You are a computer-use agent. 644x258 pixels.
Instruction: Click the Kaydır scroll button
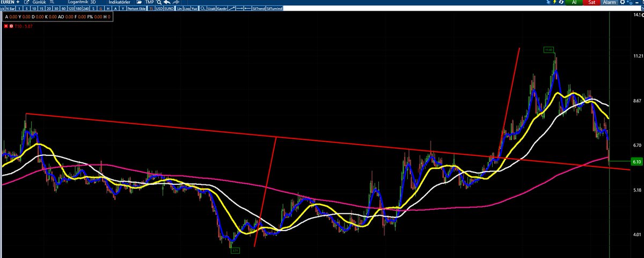(x=222, y=9)
